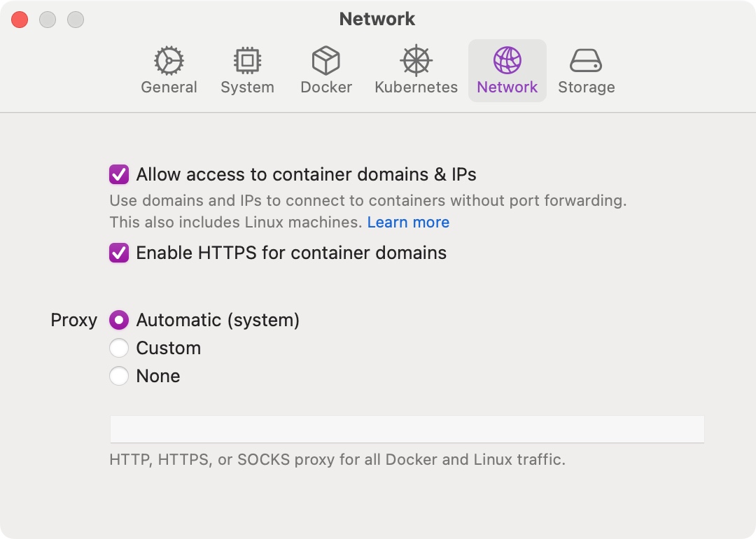The height and width of the screenshot is (539, 756).
Task: Select the Network globe icon
Action: (507, 61)
